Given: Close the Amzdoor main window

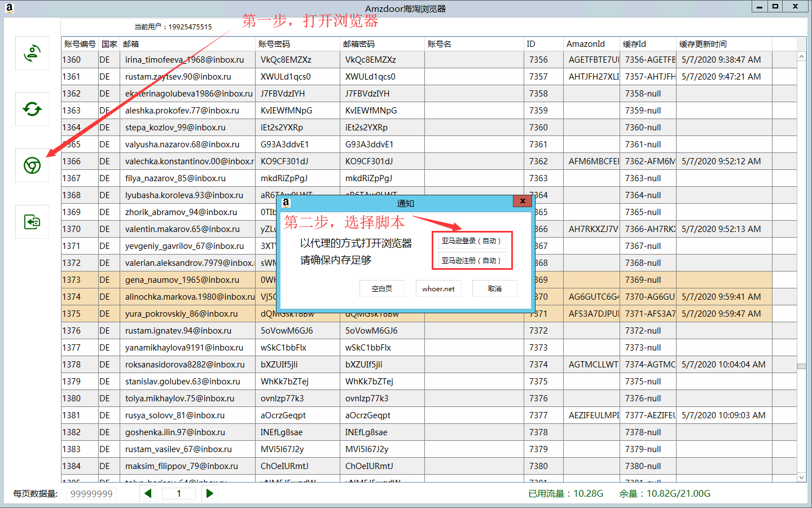Looking at the screenshot, I should pyautogui.click(x=796, y=7).
